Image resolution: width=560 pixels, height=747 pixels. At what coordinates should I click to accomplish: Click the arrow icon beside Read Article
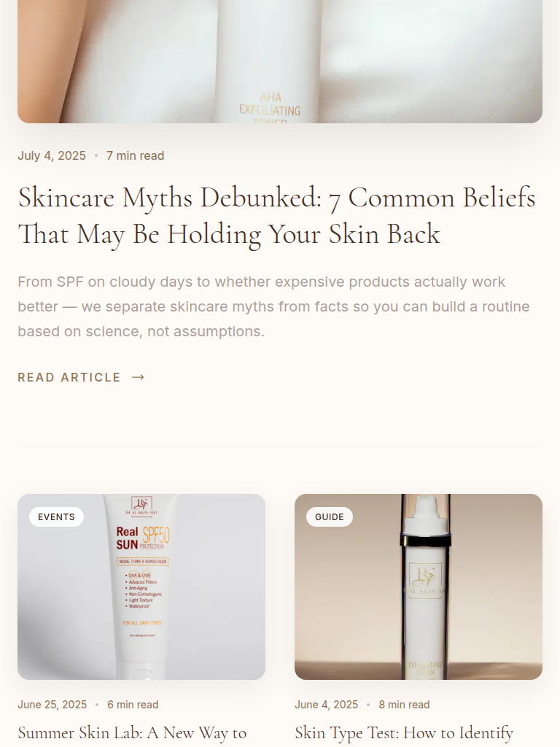click(x=138, y=377)
